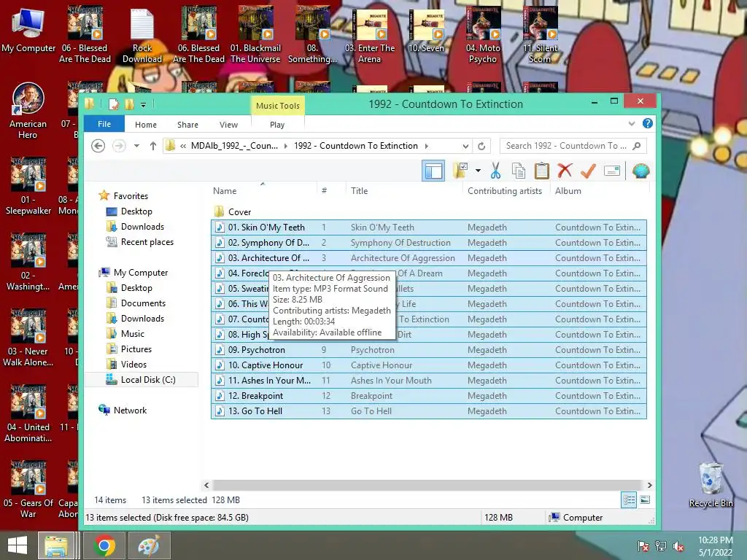747x560 pixels.
Task: Launch Google Chrome from taskbar
Action: pyautogui.click(x=104, y=545)
